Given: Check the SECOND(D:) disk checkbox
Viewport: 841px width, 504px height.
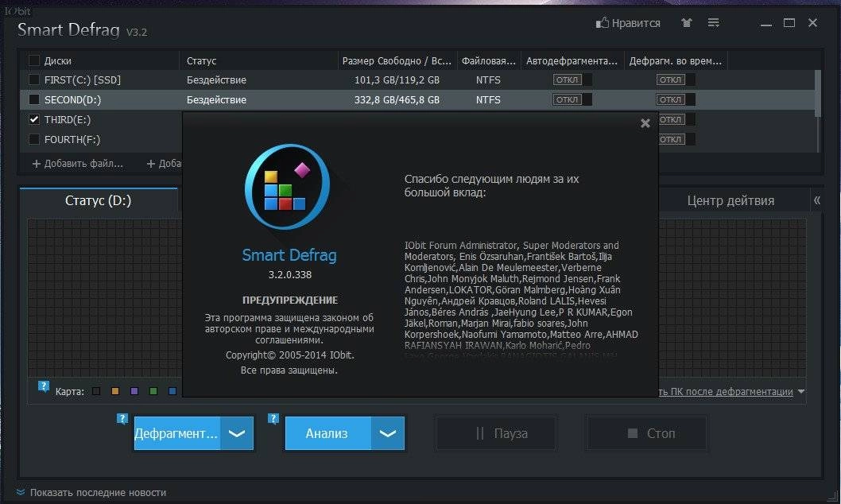Looking at the screenshot, I should coord(34,99).
